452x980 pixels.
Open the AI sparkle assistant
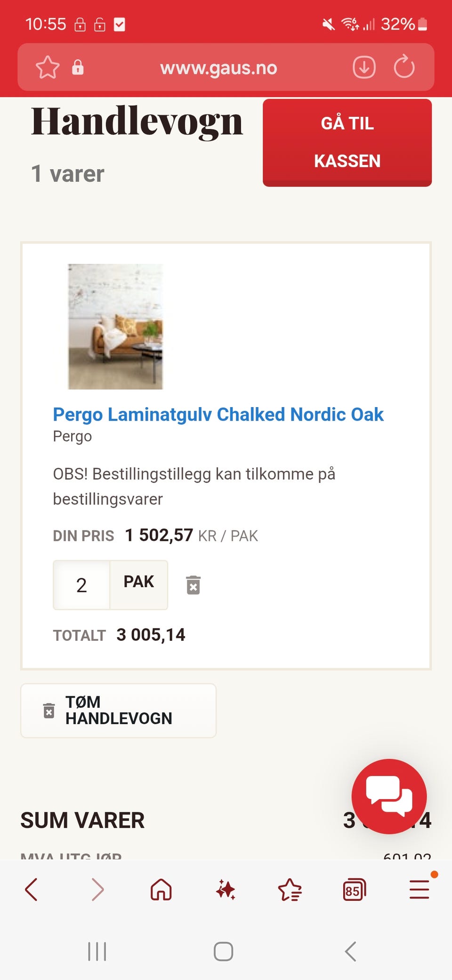coord(226,890)
